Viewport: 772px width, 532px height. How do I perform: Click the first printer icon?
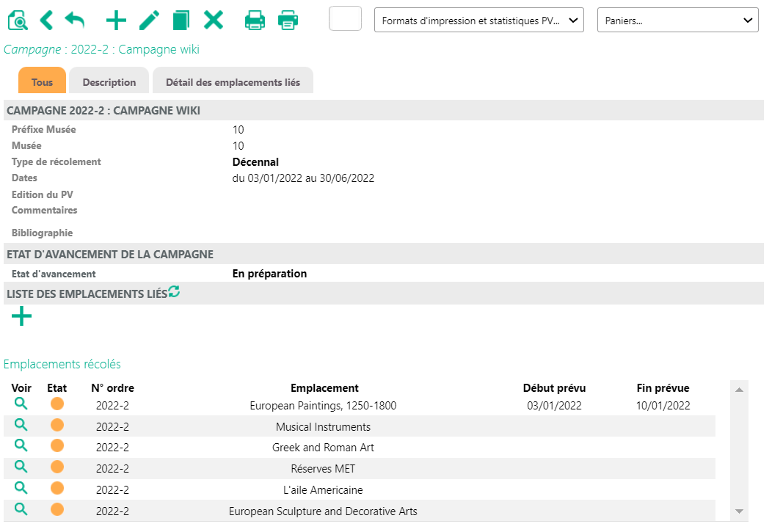tap(255, 20)
